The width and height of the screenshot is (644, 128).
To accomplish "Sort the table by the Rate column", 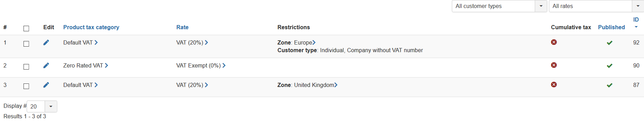I will 182,27.
